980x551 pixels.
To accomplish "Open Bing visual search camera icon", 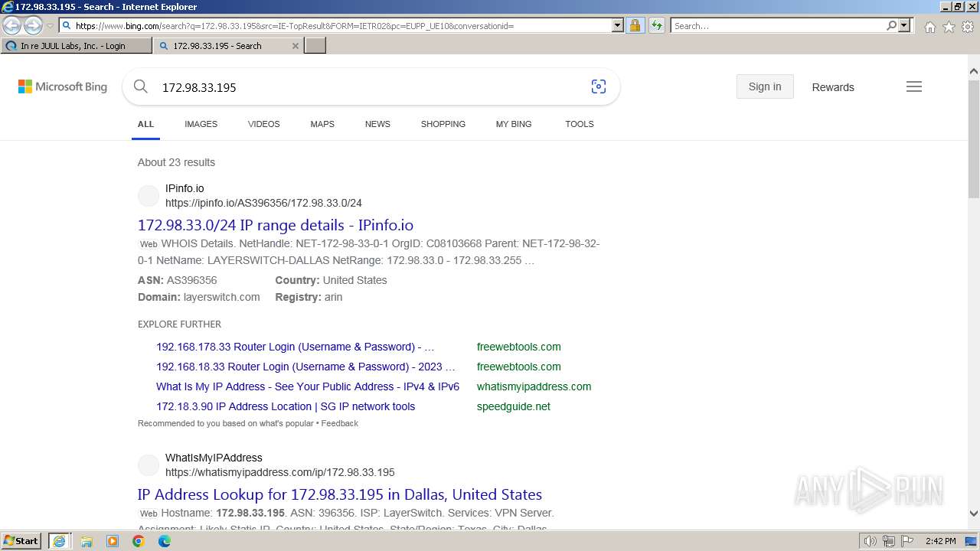I will pyautogui.click(x=599, y=86).
